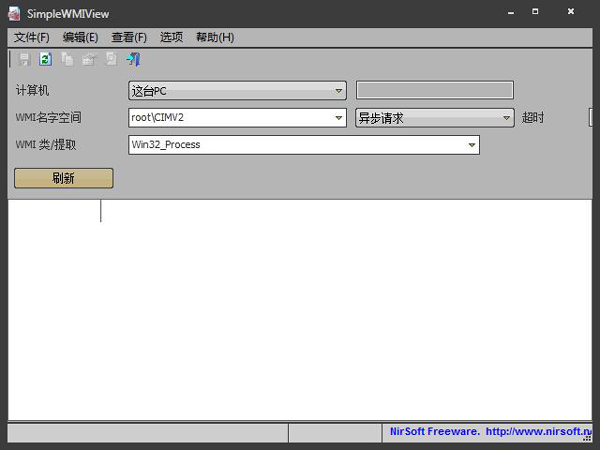Click the green Refresh toolbar icon
Image resolution: width=600 pixels, height=450 pixels.
(46, 59)
